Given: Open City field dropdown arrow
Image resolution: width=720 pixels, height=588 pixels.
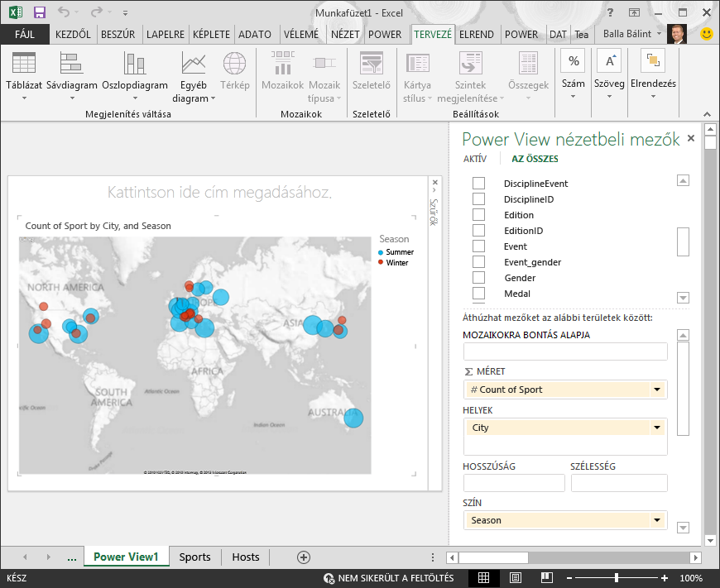Looking at the screenshot, I should (x=657, y=428).
